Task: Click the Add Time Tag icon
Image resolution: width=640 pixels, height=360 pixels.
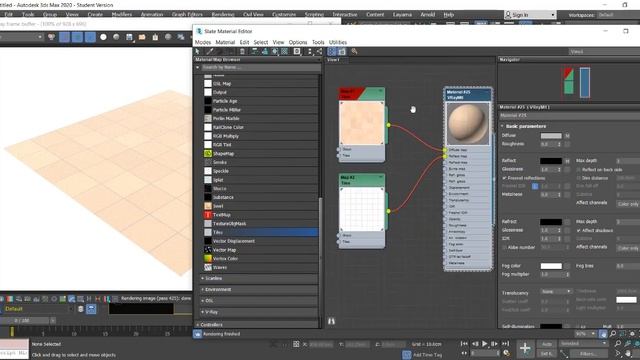Action: (407, 354)
